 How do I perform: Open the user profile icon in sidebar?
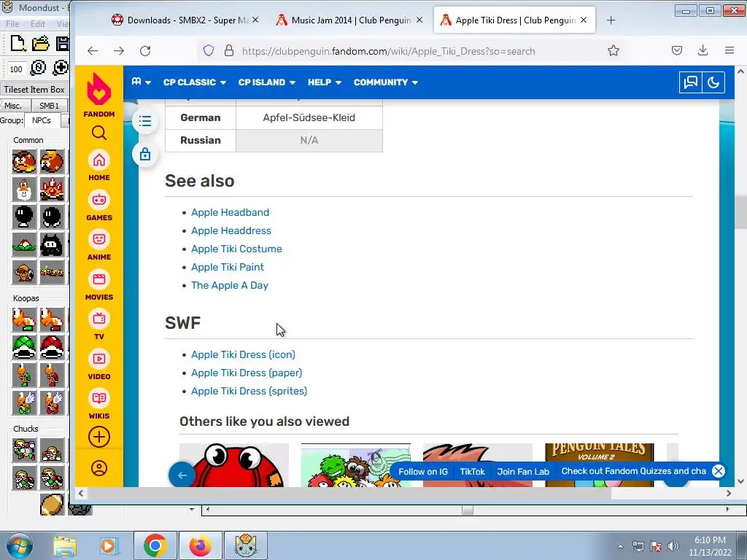click(x=99, y=469)
